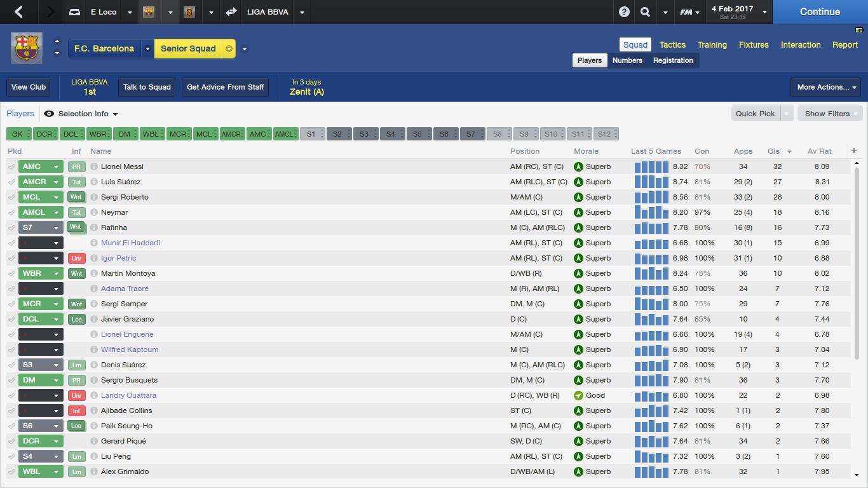
Task: Click the magnifying glass search icon
Action: pos(645,12)
